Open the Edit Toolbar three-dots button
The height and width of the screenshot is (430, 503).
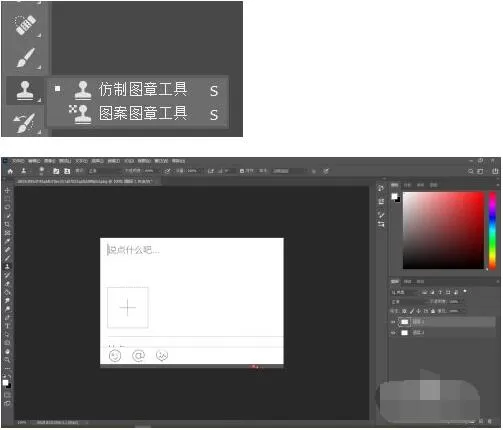7,368
